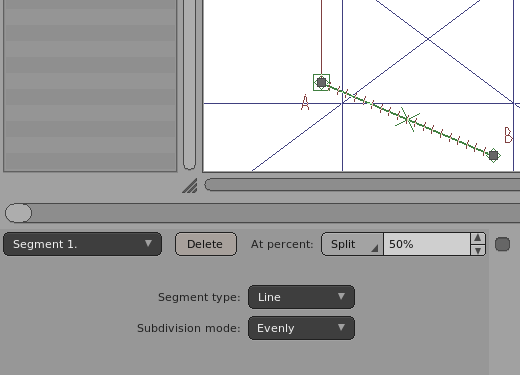Click the green split marker on the segment
Screen dimensions: 520x375
point(407,119)
